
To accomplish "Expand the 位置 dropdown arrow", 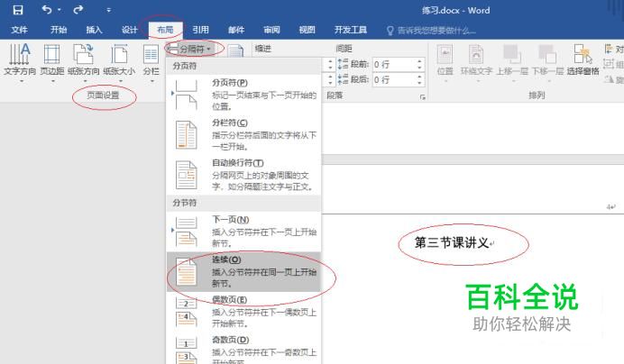I will [445, 81].
